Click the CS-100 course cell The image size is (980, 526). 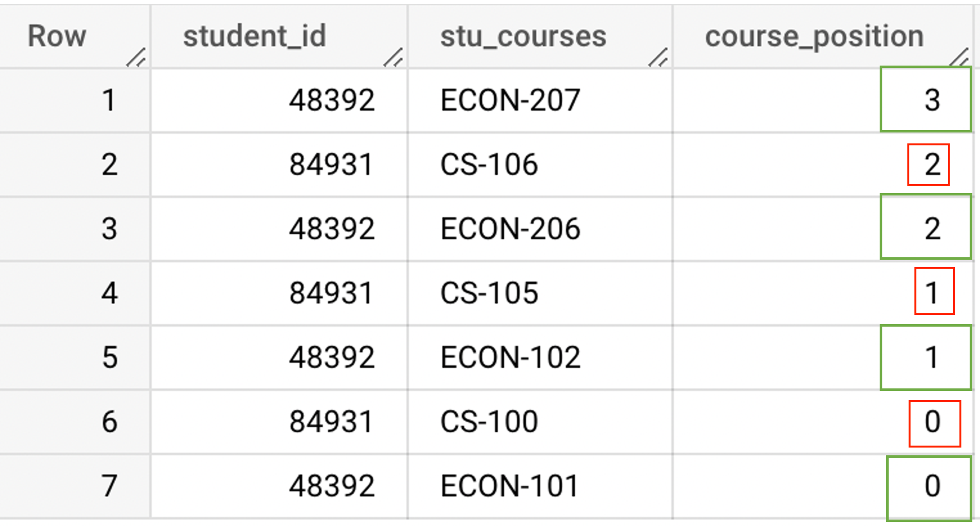(489, 422)
